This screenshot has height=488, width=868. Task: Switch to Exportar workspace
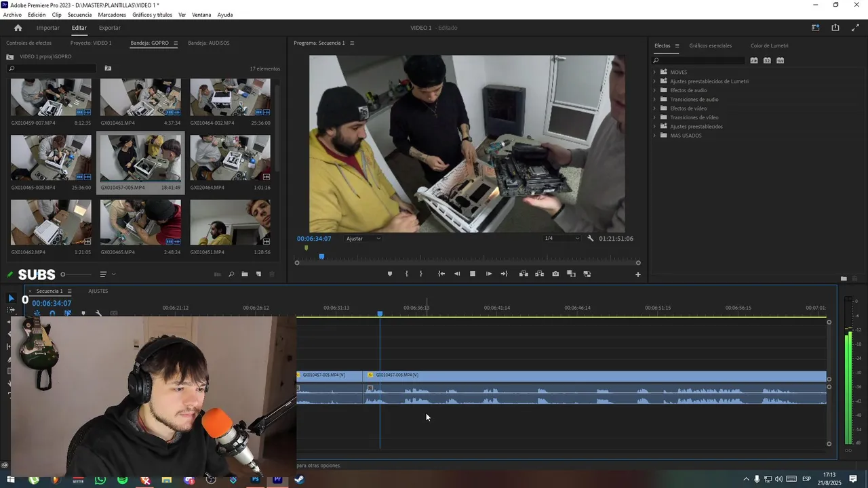coord(109,28)
